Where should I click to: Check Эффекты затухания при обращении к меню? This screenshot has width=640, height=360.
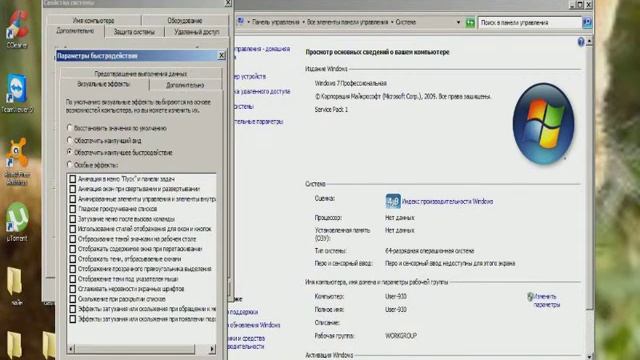72,309
